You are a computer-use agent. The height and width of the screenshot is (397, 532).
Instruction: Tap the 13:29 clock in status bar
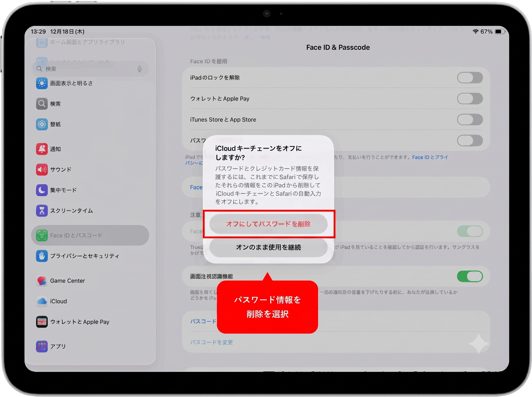[x=38, y=31]
